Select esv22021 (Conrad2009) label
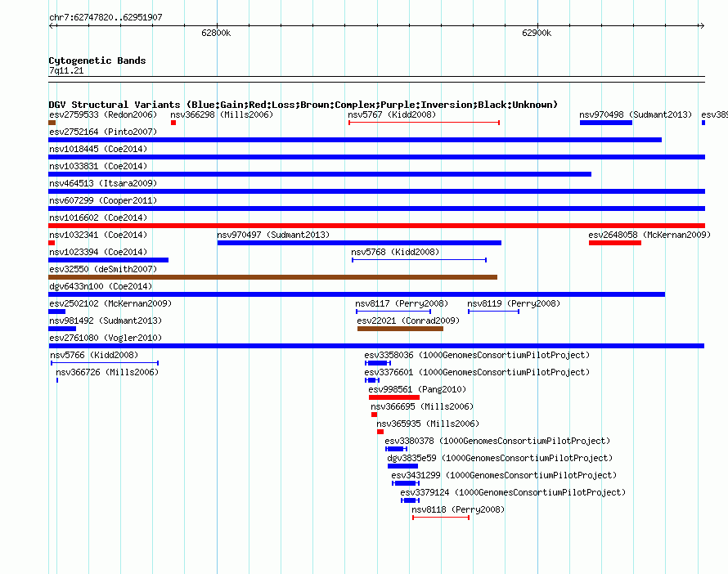Screen dimensions: 728x574 coord(408,321)
